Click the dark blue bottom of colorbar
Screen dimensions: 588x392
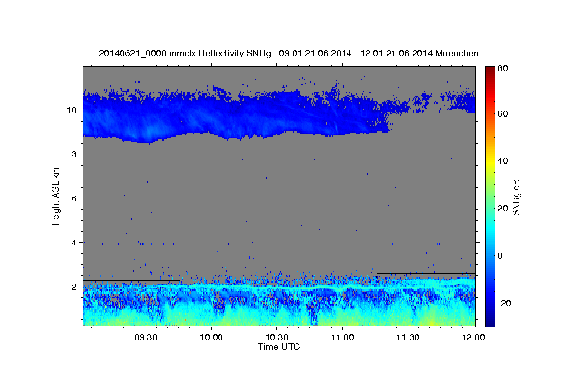(490, 321)
